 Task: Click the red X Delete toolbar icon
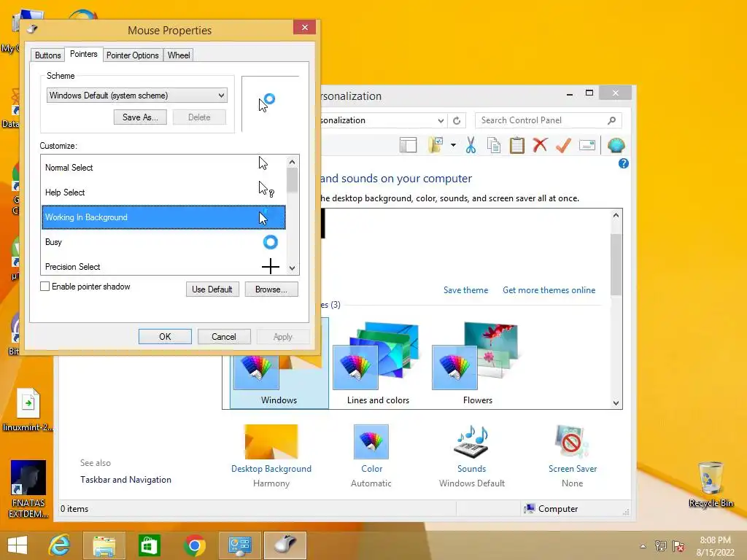tap(540, 145)
